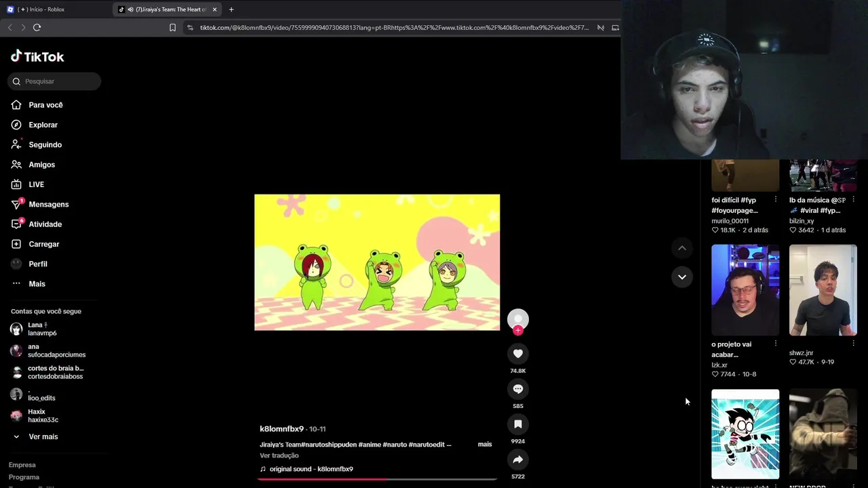868x488 pixels.
Task: Open the Explorar page
Action: pyautogui.click(x=43, y=125)
